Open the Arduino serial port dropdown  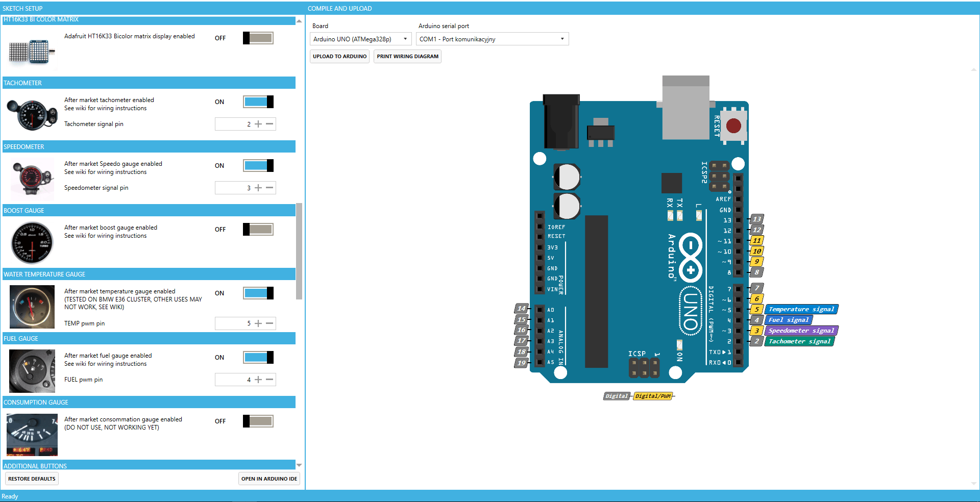pyautogui.click(x=492, y=39)
